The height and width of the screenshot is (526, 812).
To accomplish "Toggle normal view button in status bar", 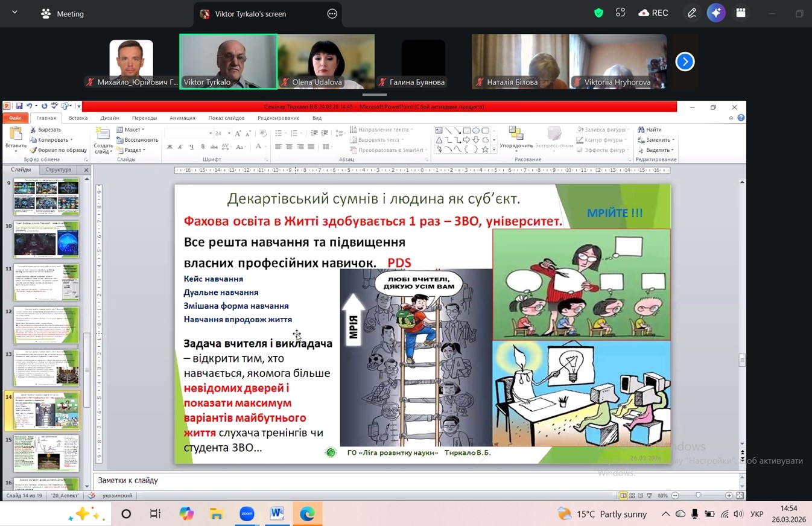I will point(623,496).
